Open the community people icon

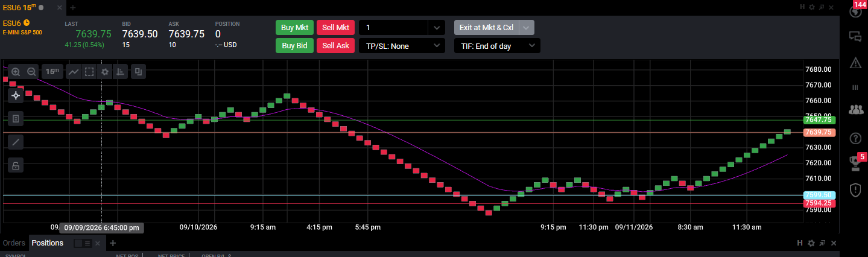point(855,110)
